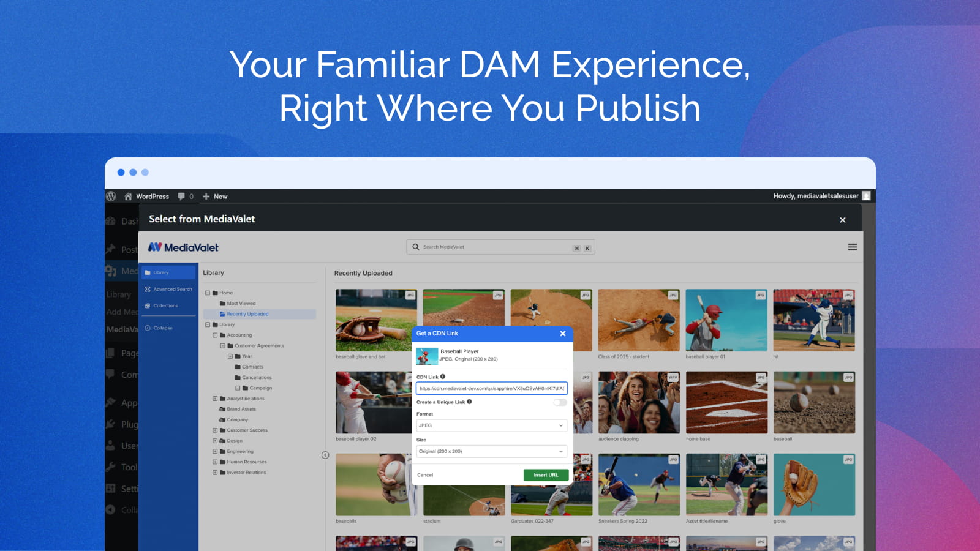Screen dimensions: 980x551
Task: Collapse the Customer Agreements folder node
Action: point(222,346)
